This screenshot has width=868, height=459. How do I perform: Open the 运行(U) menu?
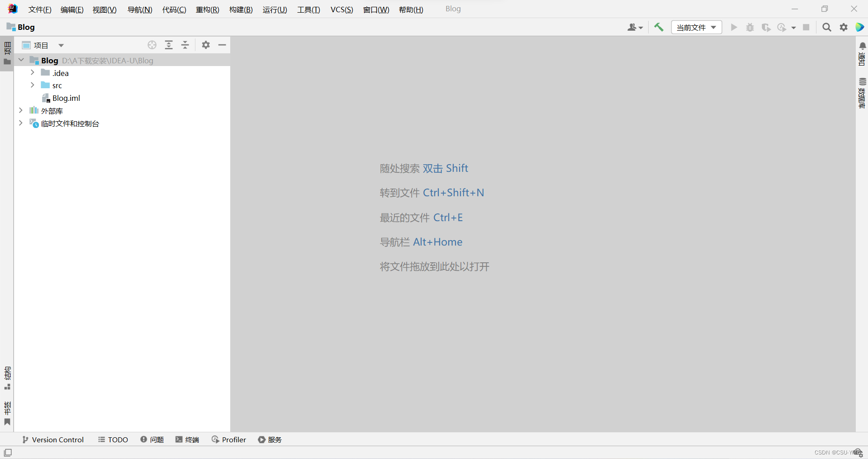(x=275, y=9)
